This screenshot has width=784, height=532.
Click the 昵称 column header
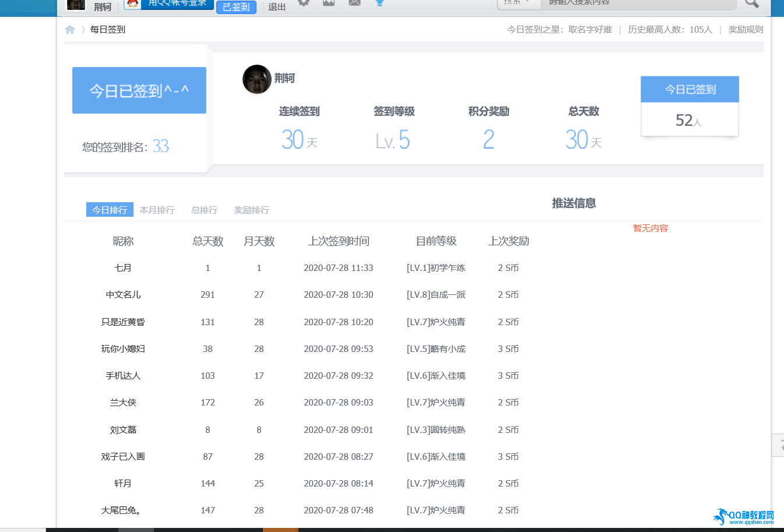coord(123,241)
